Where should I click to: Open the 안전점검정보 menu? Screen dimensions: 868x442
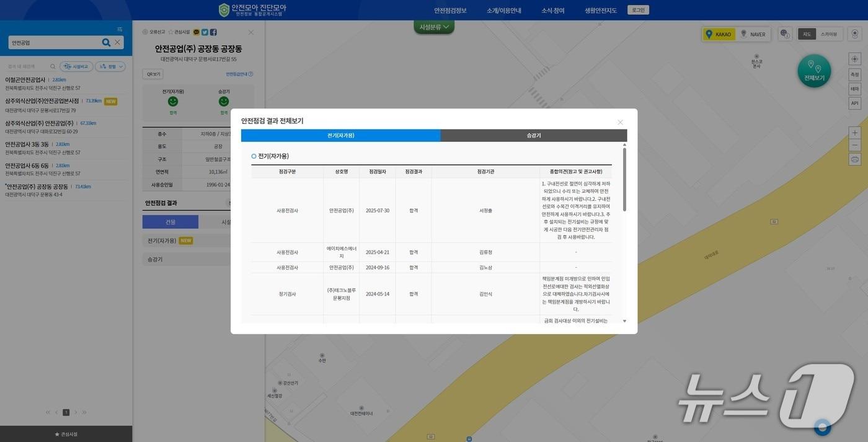coord(450,11)
